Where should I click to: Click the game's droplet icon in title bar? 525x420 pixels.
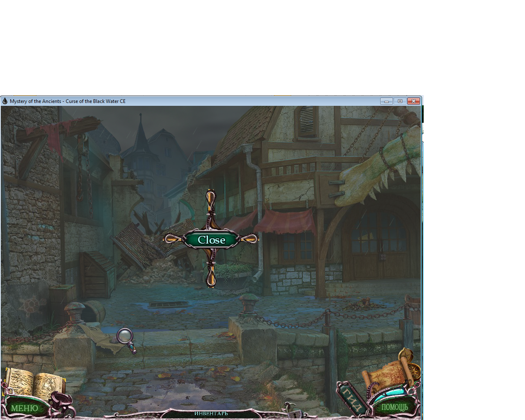click(5, 101)
